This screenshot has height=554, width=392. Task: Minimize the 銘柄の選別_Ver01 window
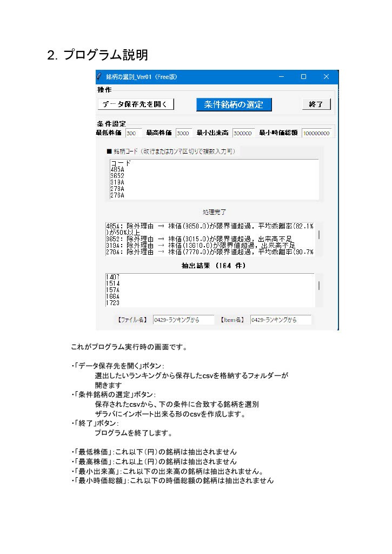(x=282, y=77)
